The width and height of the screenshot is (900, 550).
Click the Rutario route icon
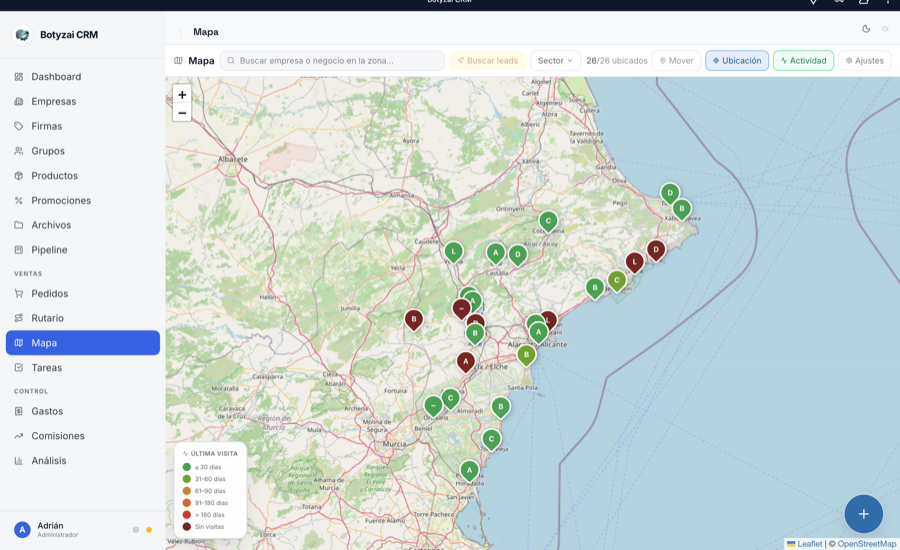click(19, 318)
